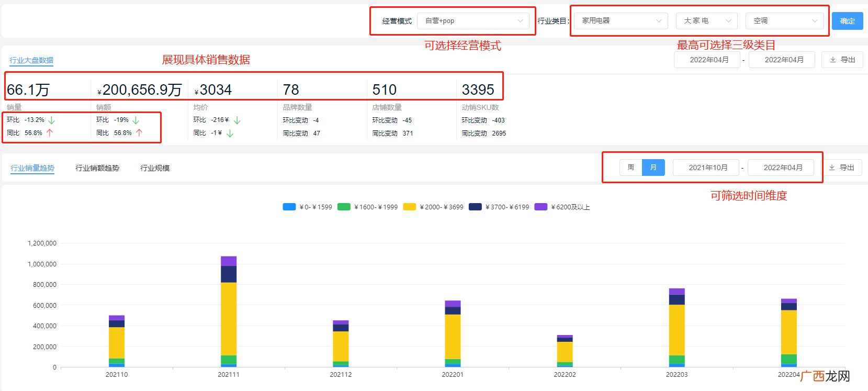Click the 78 brand count value
868x391 pixels.
click(291, 90)
